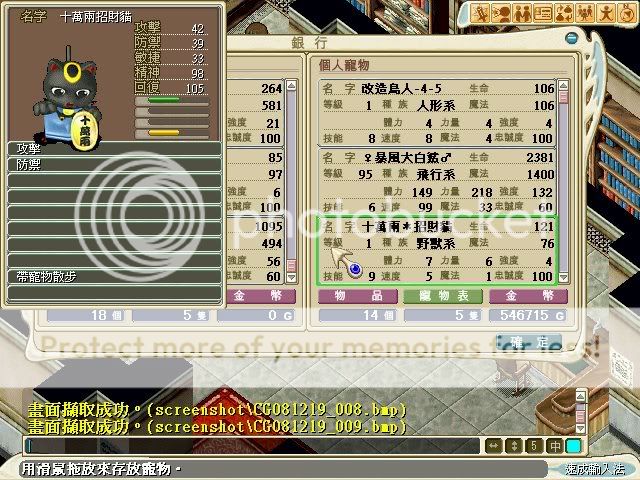Select the 帶寵物散步 pet skill

[110, 276]
